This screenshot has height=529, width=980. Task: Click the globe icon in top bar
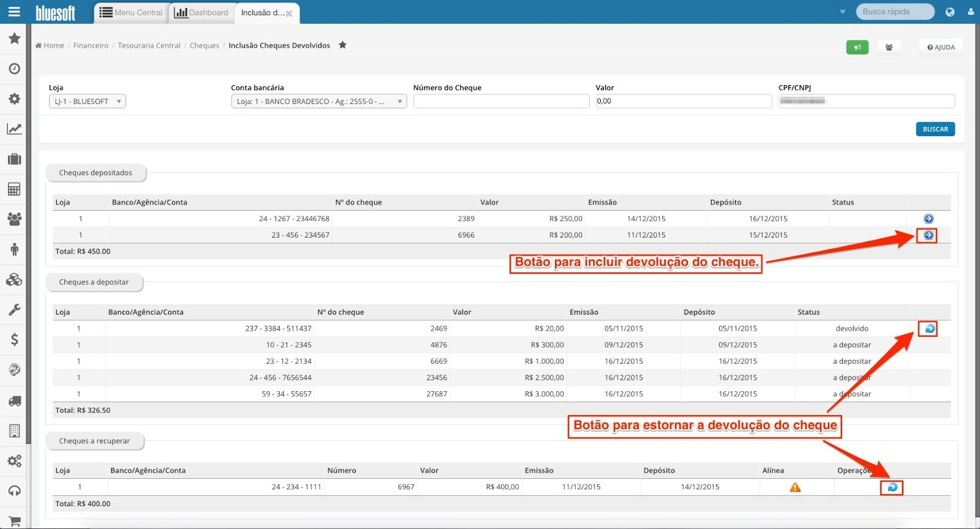pos(950,12)
